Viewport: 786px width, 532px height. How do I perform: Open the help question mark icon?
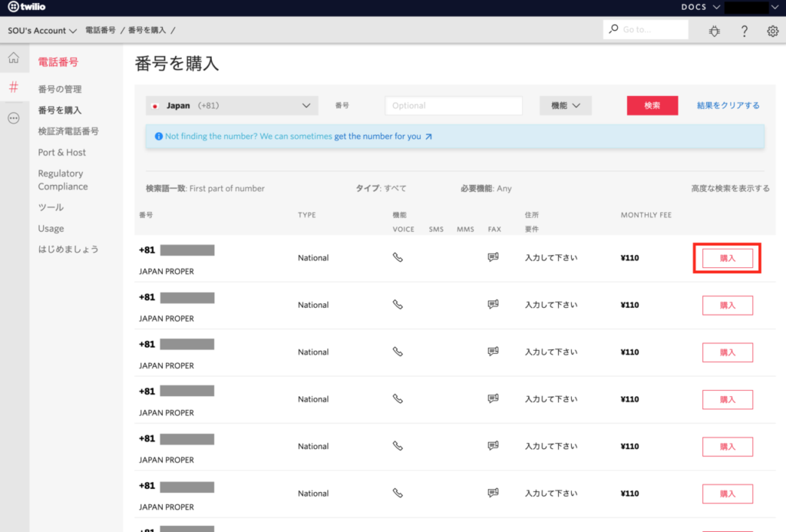tap(745, 31)
